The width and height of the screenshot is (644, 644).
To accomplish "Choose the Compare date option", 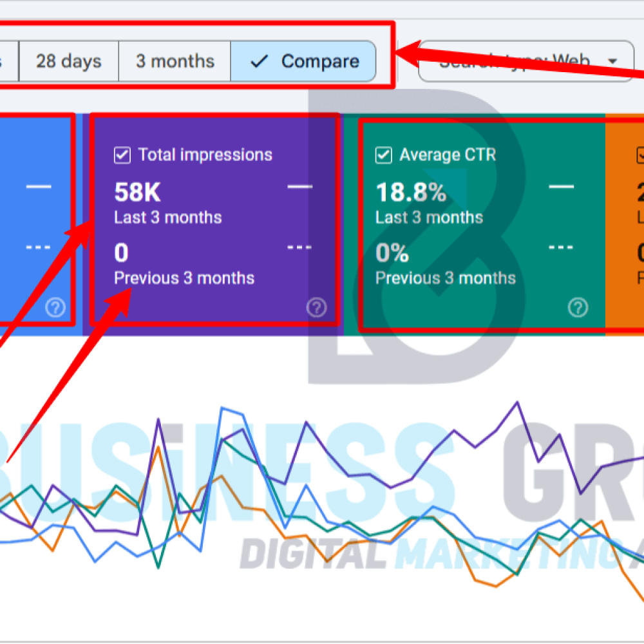I will pyautogui.click(x=303, y=61).
